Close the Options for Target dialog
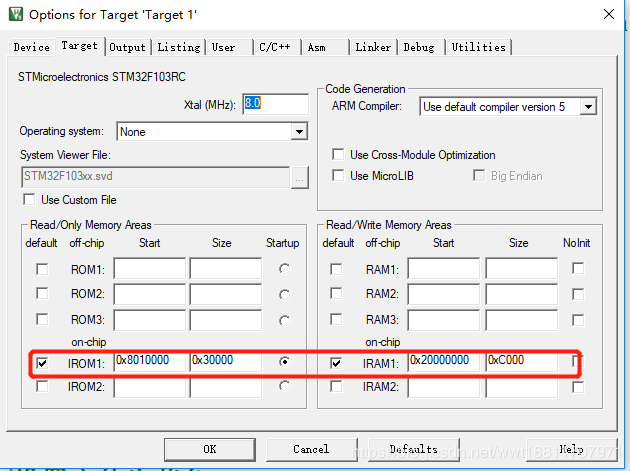This screenshot has width=630, height=471. point(609,14)
